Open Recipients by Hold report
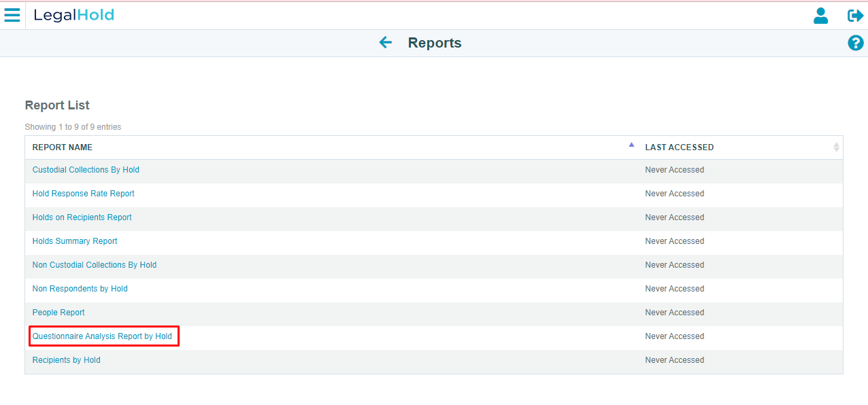Viewport: 868px width, 405px height. click(67, 360)
